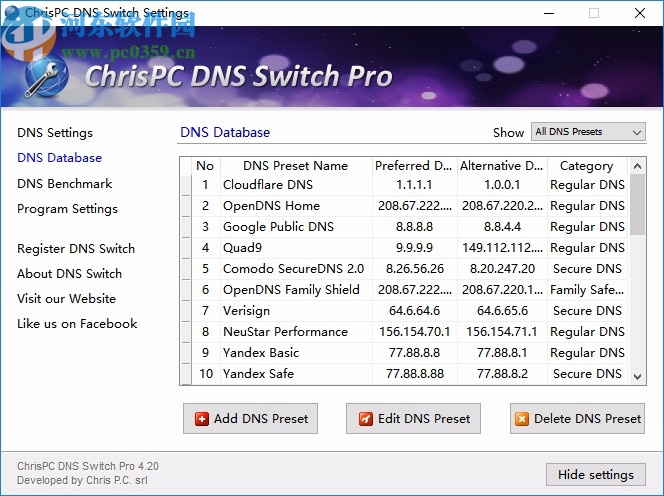Screen dimensions: 664x496
Task: Click Like us on Facebook link
Action: tap(77, 324)
